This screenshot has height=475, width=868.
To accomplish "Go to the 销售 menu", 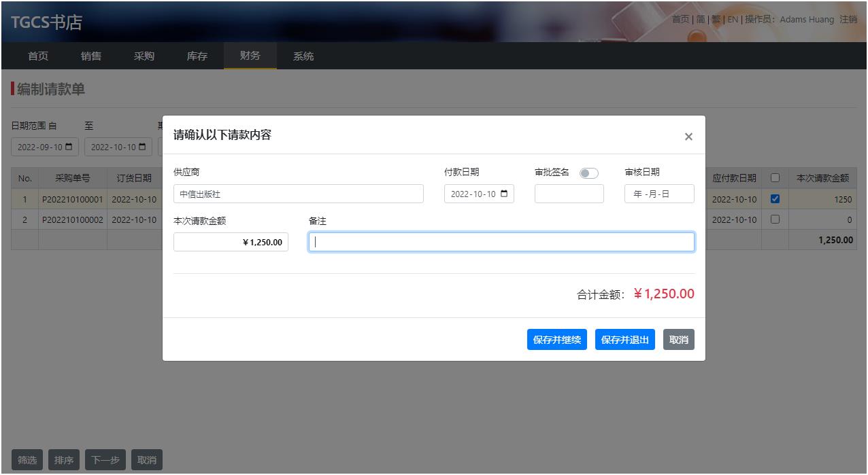I will pyautogui.click(x=91, y=56).
